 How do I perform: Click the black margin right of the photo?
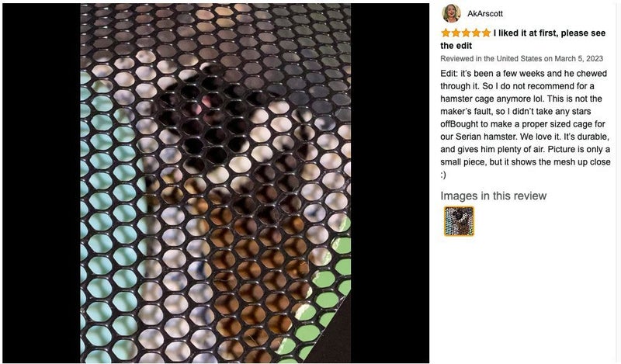[x=390, y=183]
